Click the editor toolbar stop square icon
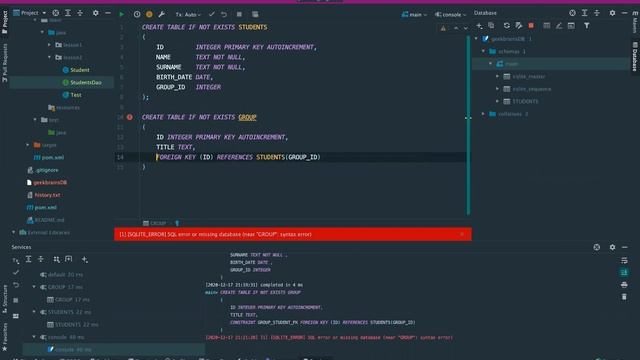The width and height of the screenshot is (640, 360). [239, 14]
